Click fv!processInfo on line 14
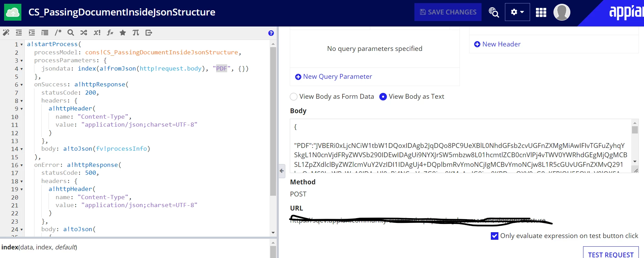 [122, 149]
